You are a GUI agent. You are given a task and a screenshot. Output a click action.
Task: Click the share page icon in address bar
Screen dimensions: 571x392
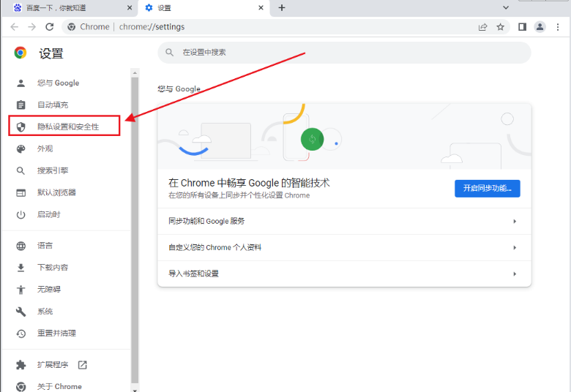pyautogui.click(x=483, y=27)
